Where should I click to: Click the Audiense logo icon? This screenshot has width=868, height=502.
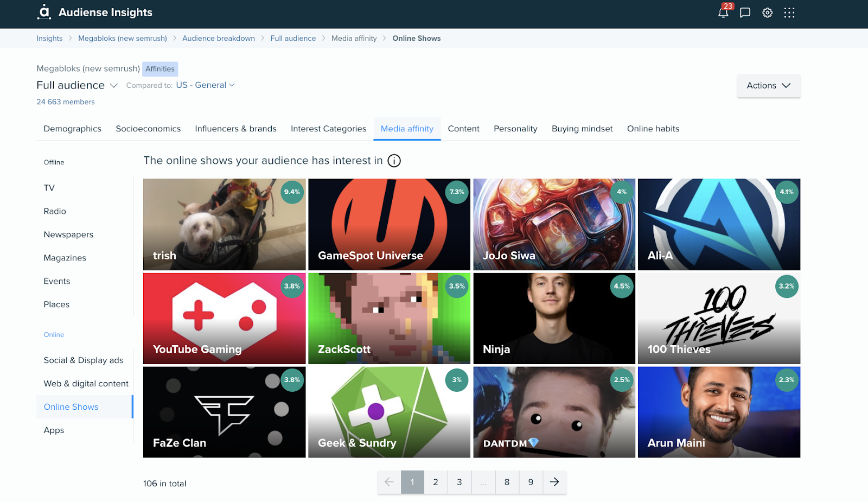pos(44,12)
